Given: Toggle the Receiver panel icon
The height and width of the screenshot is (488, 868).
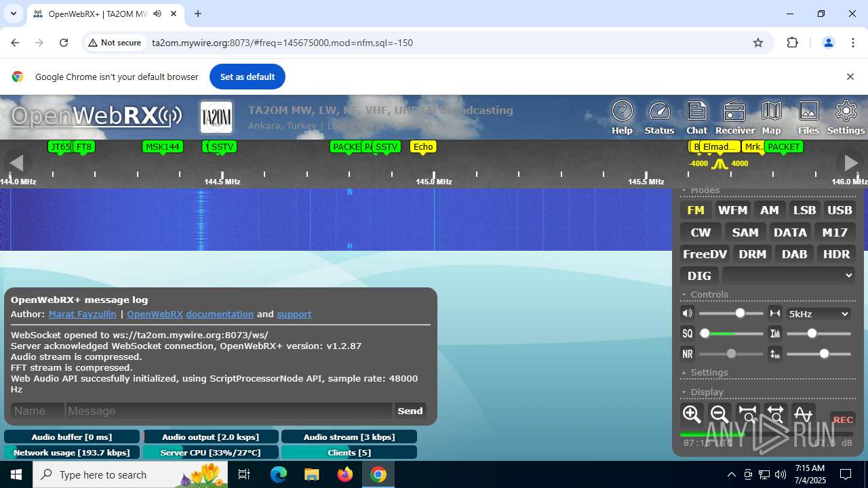Looking at the screenshot, I should [x=734, y=117].
